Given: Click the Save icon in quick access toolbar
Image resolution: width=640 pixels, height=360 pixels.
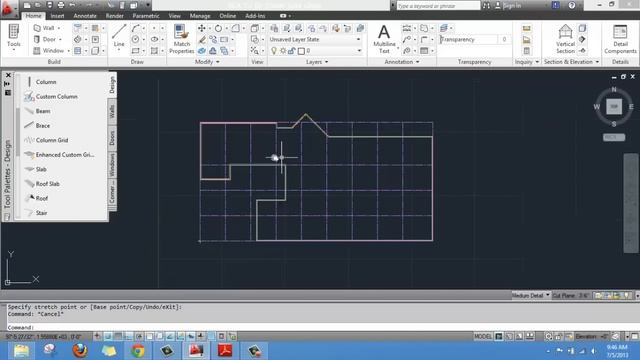Looking at the screenshot, I should click(x=49, y=5).
